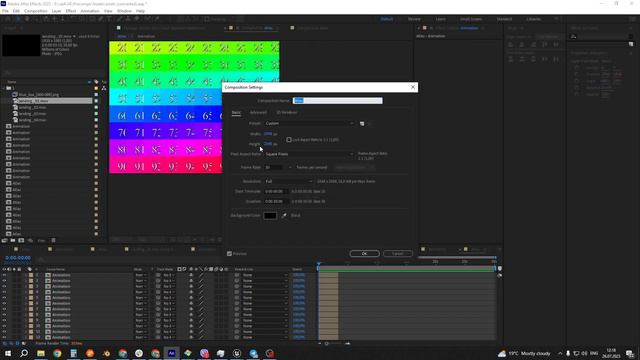This screenshot has height=360, width=640.
Task: Click the microphone icon in system tray
Action: (x=568, y=353)
